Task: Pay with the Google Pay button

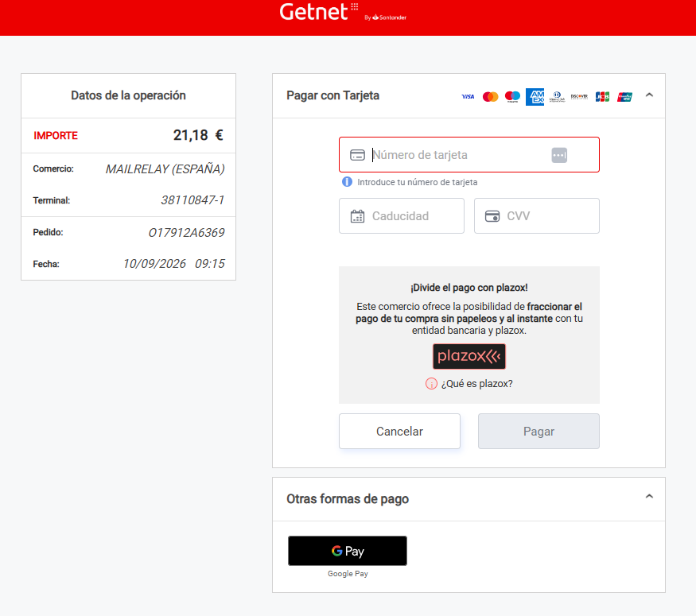Action: (x=348, y=551)
